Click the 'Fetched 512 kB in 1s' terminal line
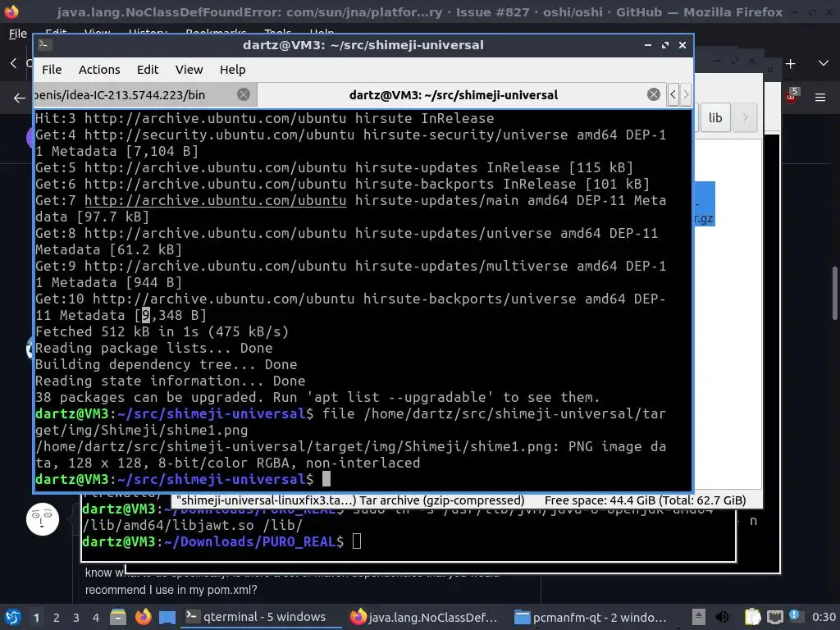 tap(162, 332)
